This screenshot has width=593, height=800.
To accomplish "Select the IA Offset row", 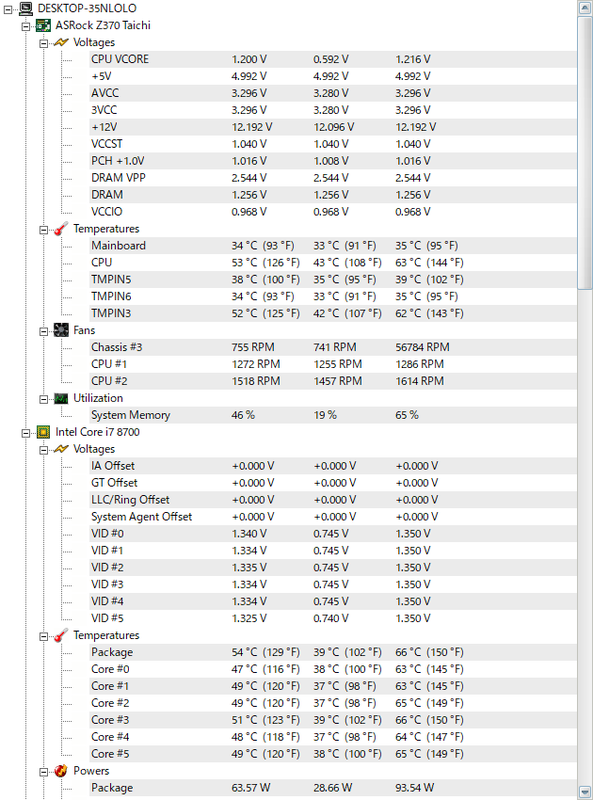I will tap(333, 466).
